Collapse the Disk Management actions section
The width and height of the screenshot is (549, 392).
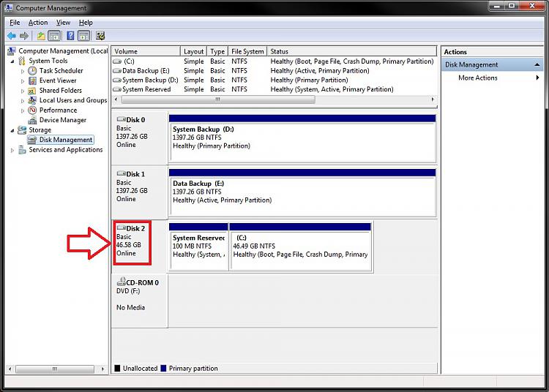(537, 64)
